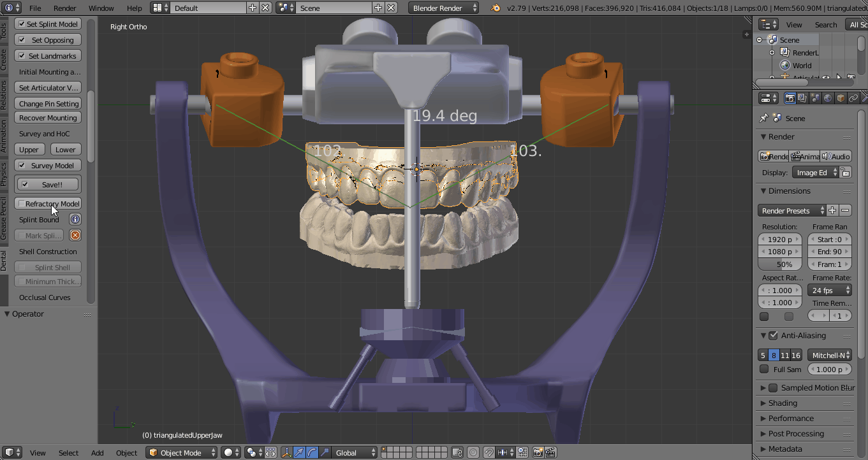This screenshot has width=868, height=460.
Task: Open the Scene properties tab icon
Action: point(815,98)
